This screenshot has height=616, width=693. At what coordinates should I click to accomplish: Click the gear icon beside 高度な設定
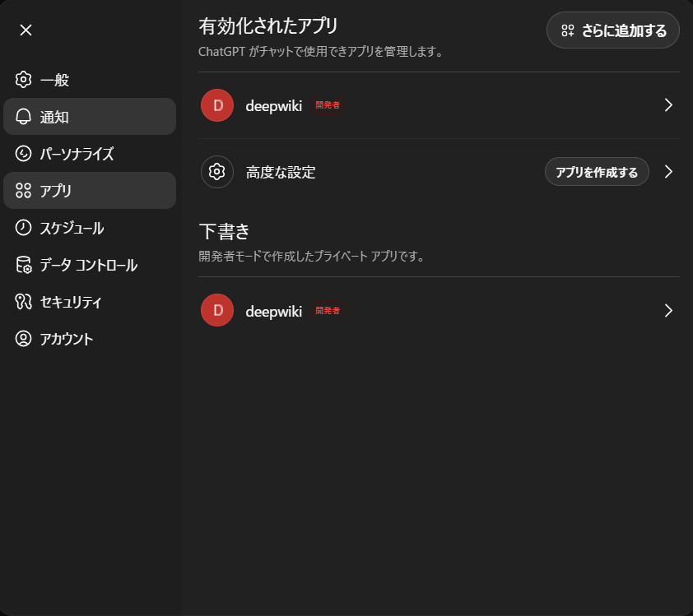coord(217,172)
